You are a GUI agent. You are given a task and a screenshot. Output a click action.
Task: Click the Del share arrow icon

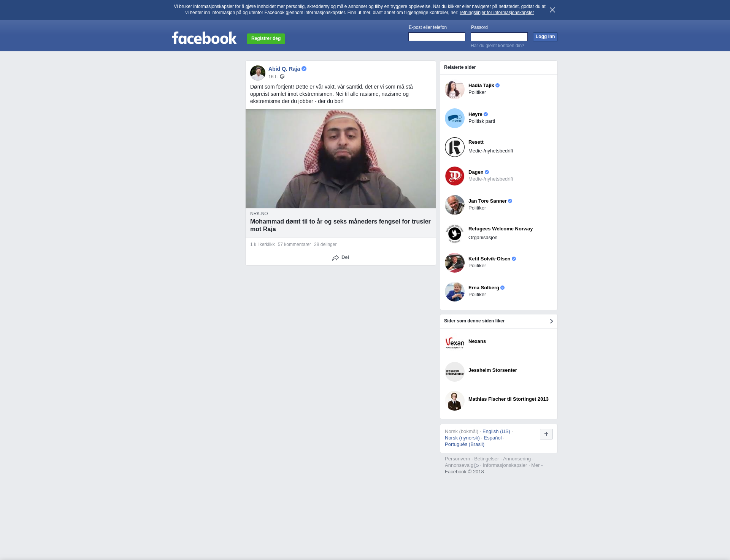tap(335, 258)
